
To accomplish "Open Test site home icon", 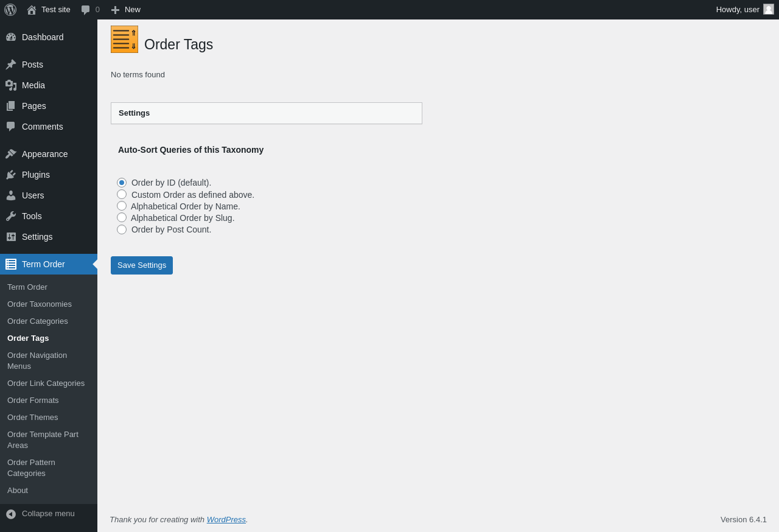I will pyautogui.click(x=32, y=10).
